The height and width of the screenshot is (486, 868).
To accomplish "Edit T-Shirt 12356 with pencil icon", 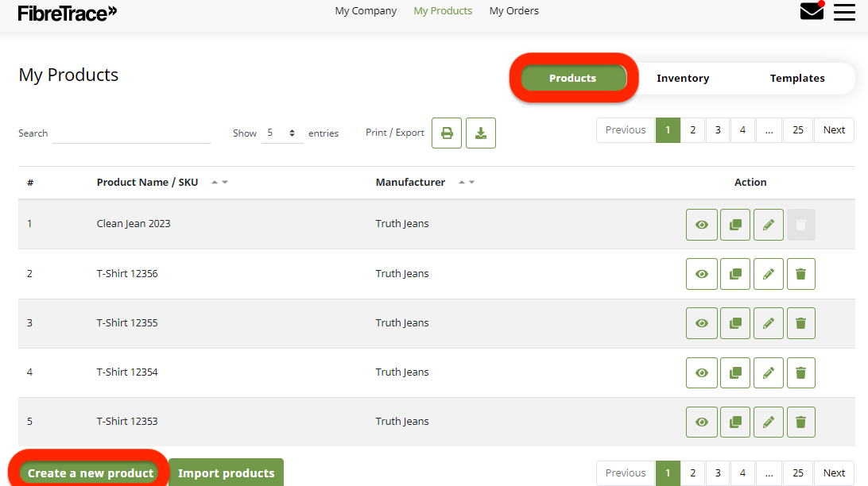I will [769, 274].
